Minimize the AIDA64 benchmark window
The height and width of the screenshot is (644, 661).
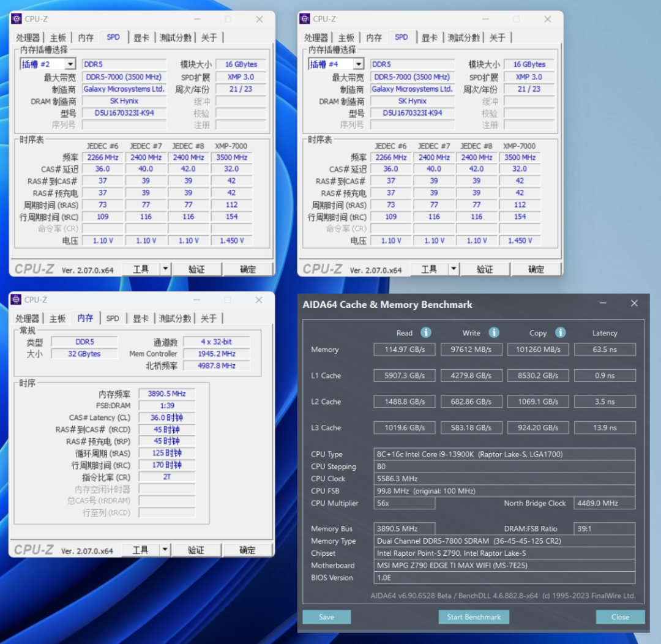[603, 303]
